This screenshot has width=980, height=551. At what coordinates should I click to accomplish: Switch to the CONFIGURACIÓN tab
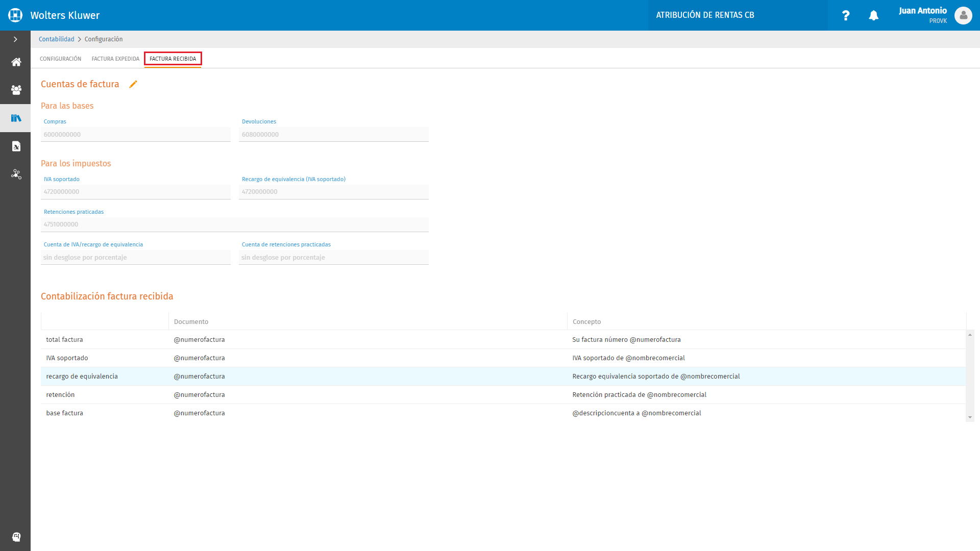(x=61, y=59)
